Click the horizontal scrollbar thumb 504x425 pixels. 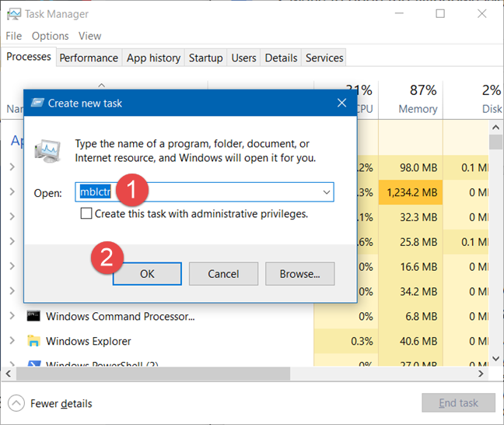click(153, 374)
